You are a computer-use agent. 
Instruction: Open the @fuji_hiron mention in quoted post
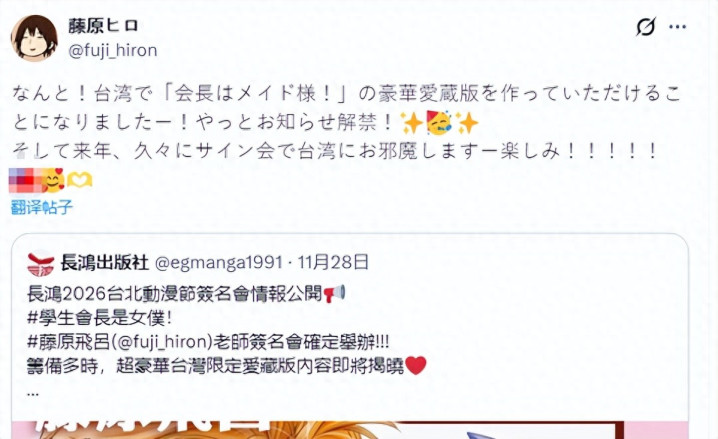pos(164,342)
